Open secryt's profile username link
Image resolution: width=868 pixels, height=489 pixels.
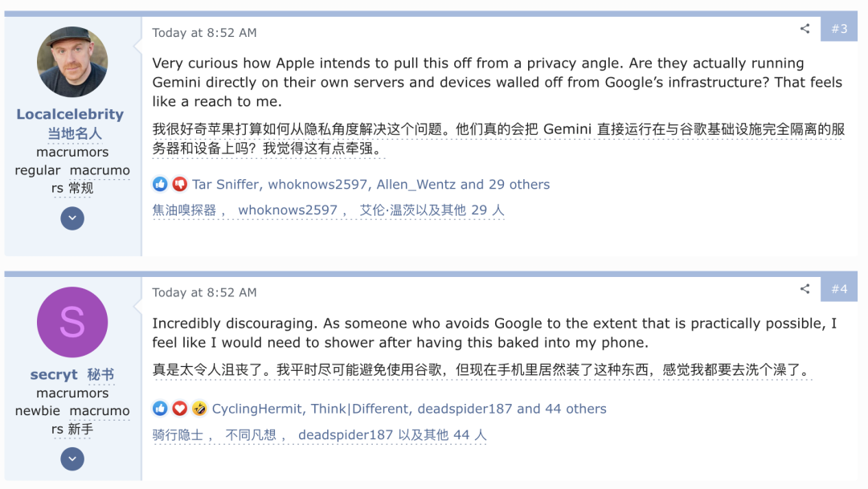(54, 374)
